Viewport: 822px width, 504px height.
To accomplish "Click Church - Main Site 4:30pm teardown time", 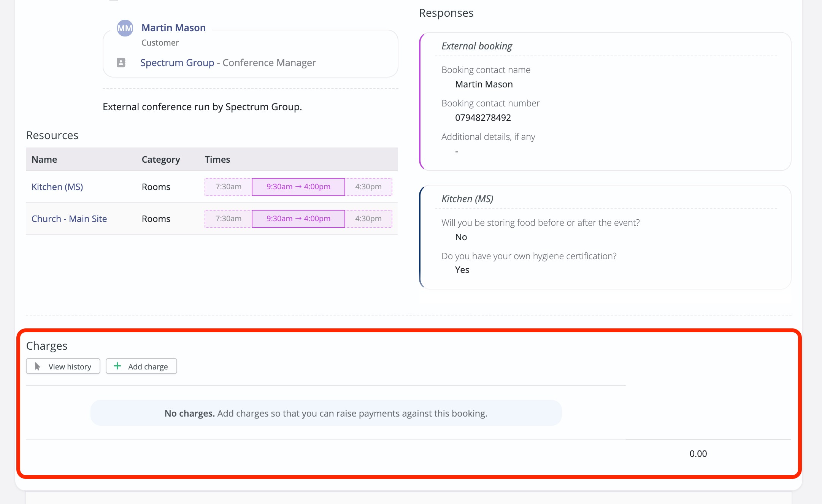I will pyautogui.click(x=368, y=219).
